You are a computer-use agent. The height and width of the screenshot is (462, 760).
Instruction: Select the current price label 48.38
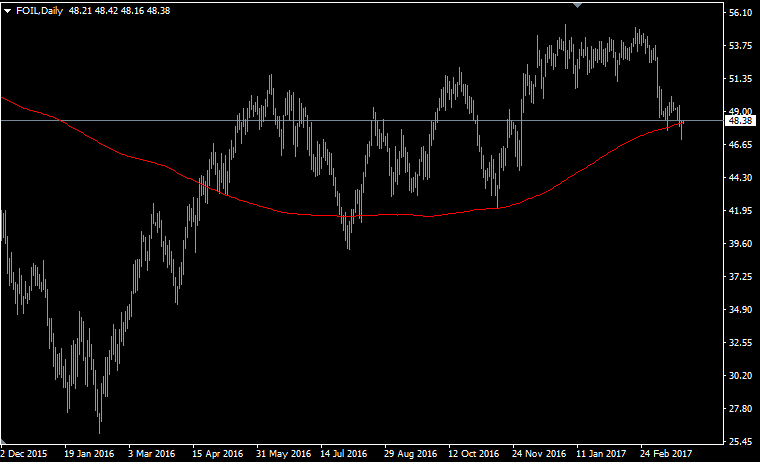click(x=740, y=121)
